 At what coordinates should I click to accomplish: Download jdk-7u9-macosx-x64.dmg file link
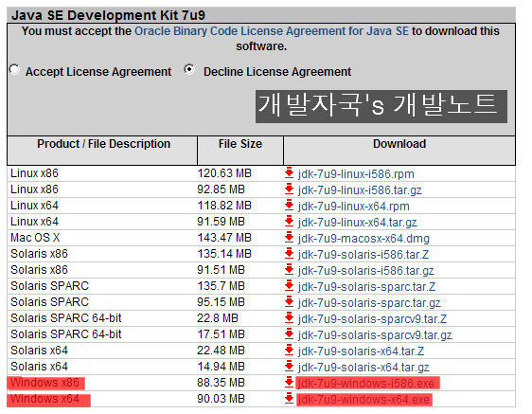364,239
